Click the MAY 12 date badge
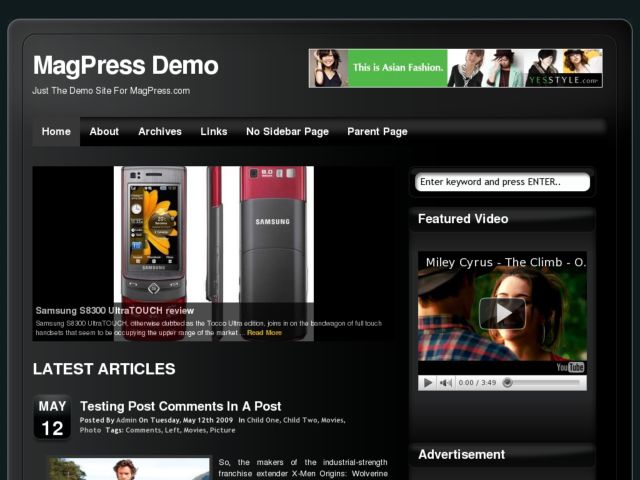The width and height of the screenshot is (640, 480). (52, 418)
